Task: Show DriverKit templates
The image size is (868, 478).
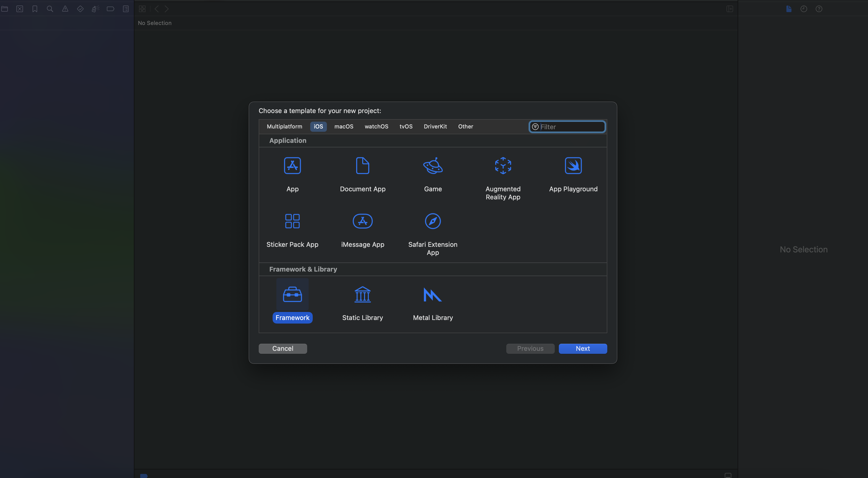Action: point(435,127)
